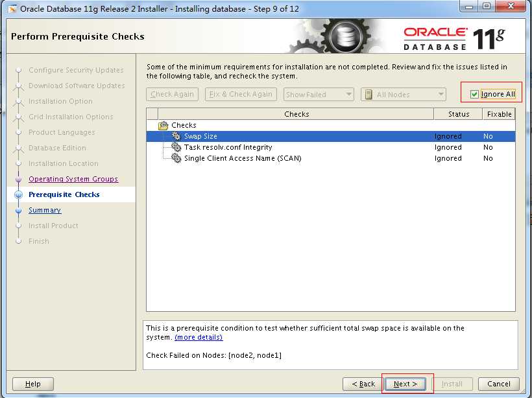Click the Summary step bullet icon

click(18, 211)
